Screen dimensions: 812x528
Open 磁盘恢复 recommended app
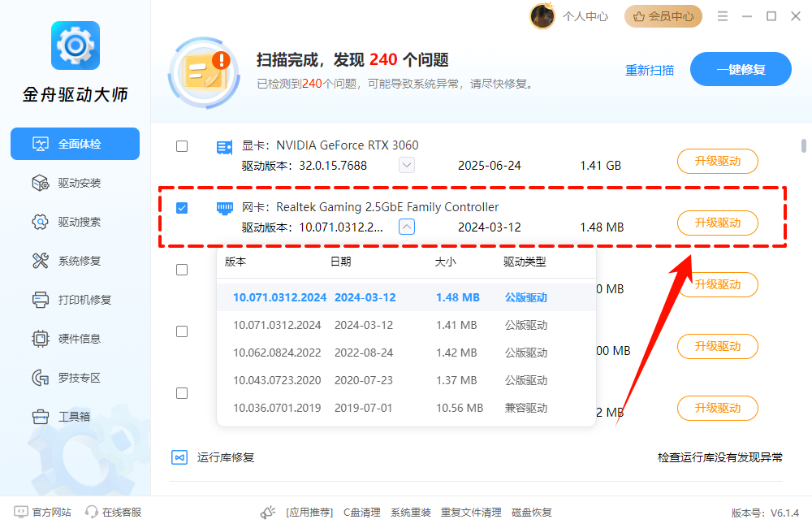(x=531, y=513)
